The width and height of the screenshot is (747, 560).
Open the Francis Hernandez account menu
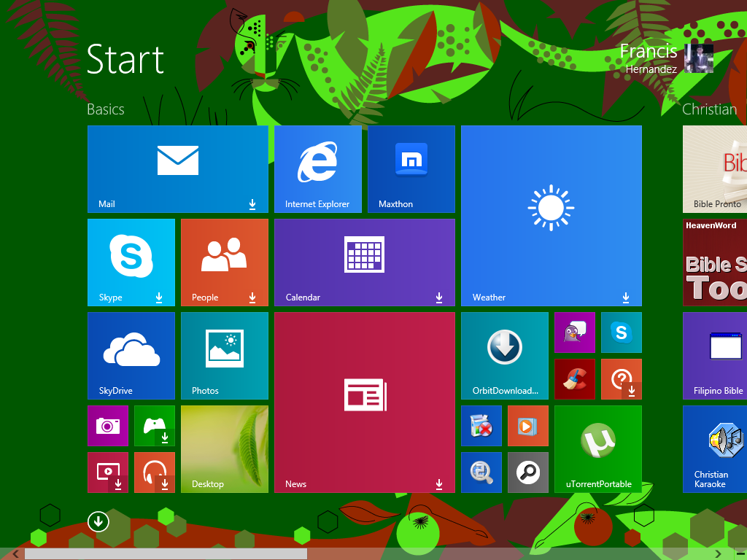tap(667, 58)
